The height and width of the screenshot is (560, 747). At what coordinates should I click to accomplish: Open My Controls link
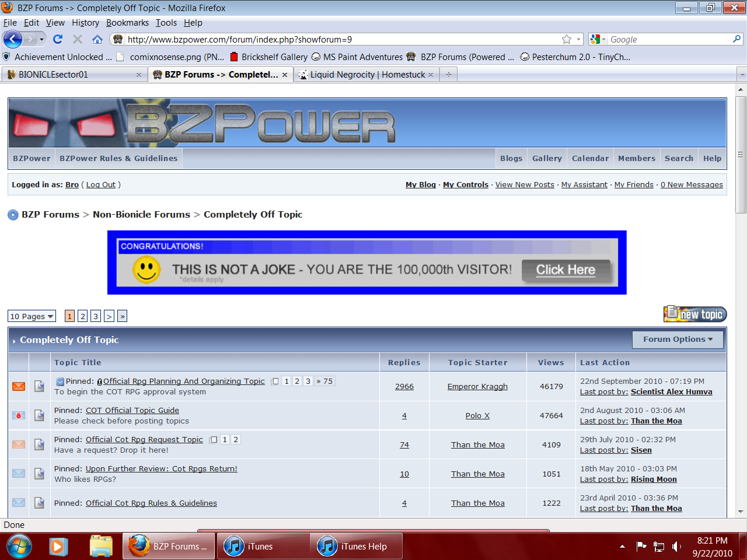466,184
